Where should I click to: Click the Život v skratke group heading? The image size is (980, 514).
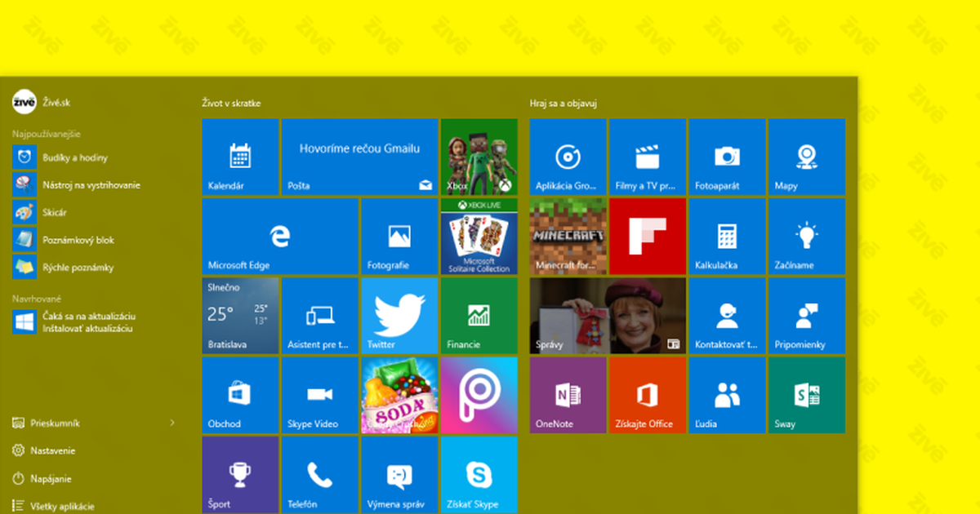pyautogui.click(x=231, y=103)
